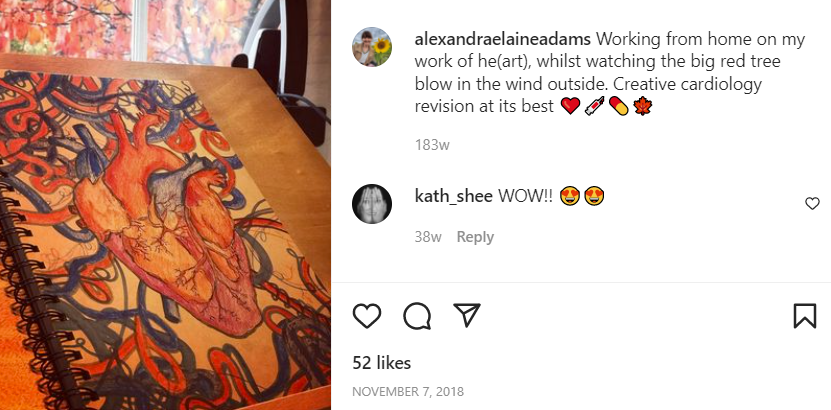Open alexandraelaineadams' sunflower profile picture
The width and height of the screenshot is (831, 410).
372,47
